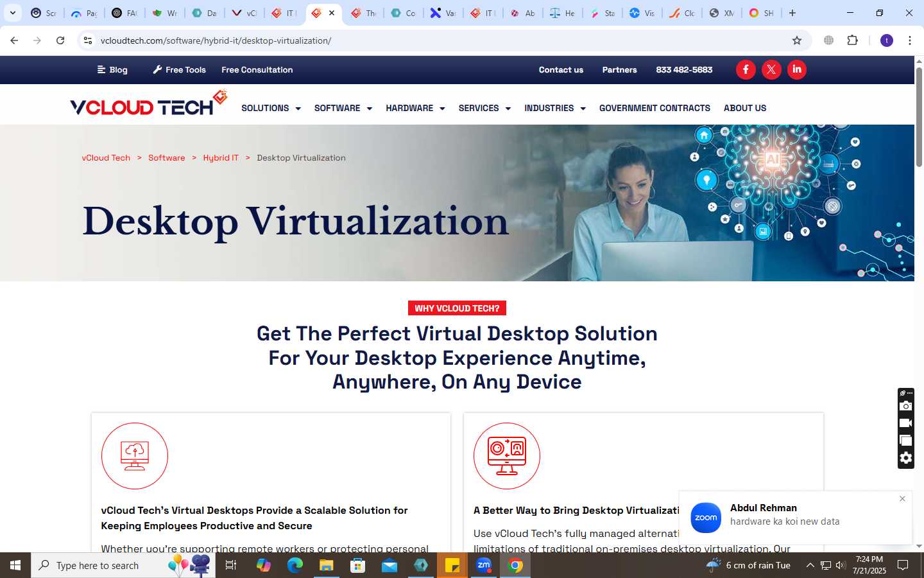Open the volume control in system tray

click(841, 565)
